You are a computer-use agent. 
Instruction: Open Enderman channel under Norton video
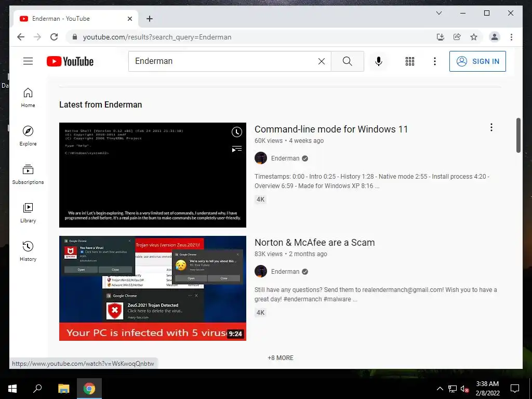tap(285, 271)
